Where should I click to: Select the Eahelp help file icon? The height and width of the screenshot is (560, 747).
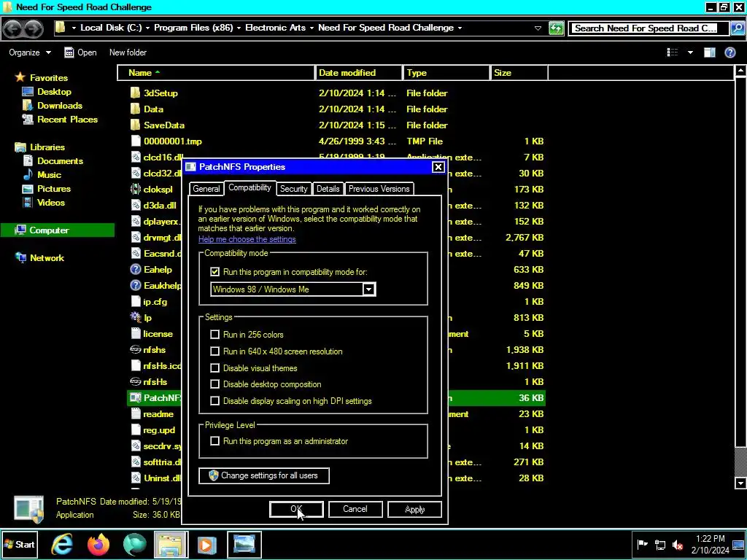pos(135,270)
